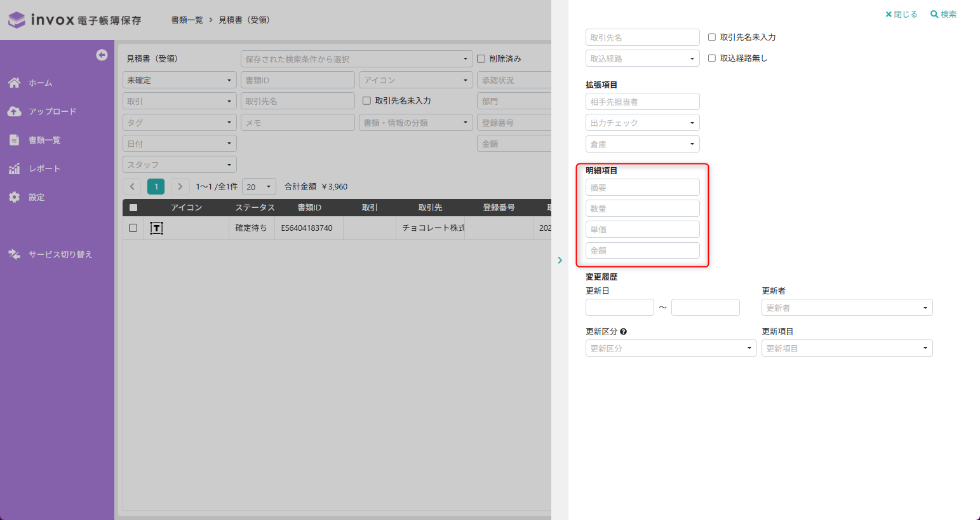Enable the 取引先名未入力 checkbox in search panel
This screenshot has width=980, height=520.
click(x=712, y=38)
